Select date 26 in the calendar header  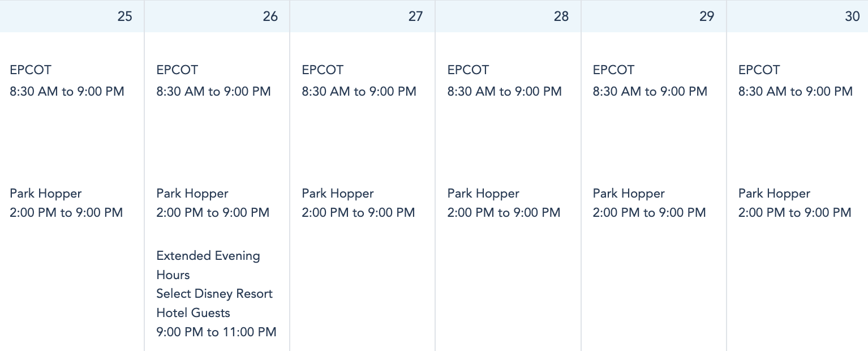pyautogui.click(x=270, y=16)
